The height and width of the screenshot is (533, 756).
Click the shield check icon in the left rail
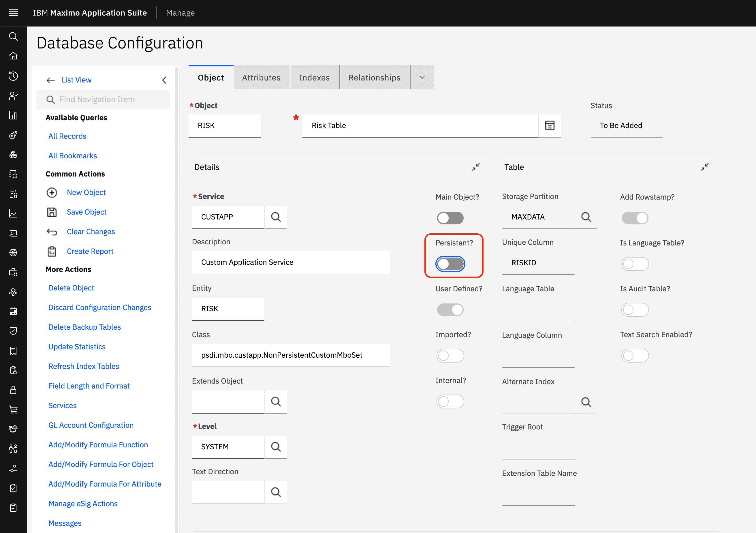13,331
